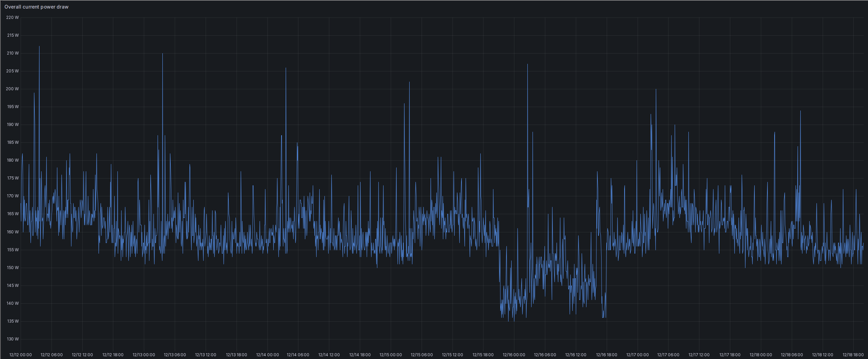
Task: Select the 12/12 00:00 timestamp label
Action: 22,355
